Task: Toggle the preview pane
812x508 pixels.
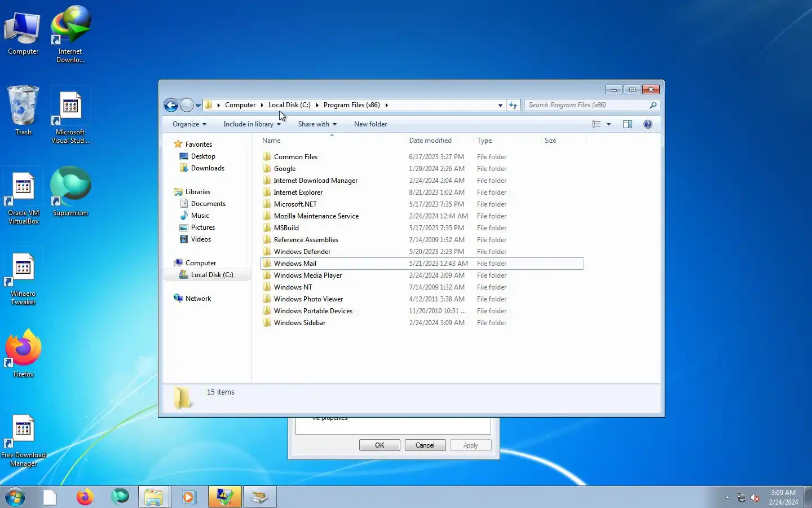Action: [628, 124]
